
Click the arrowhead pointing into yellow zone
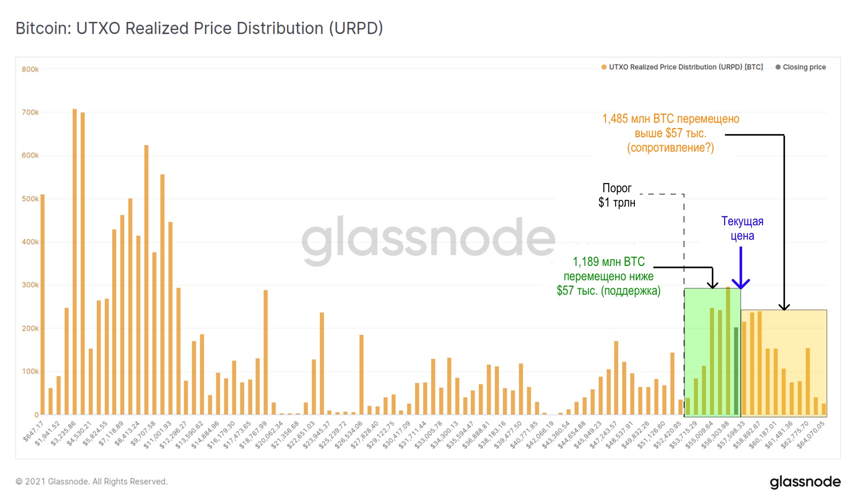[x=784, y=306]
